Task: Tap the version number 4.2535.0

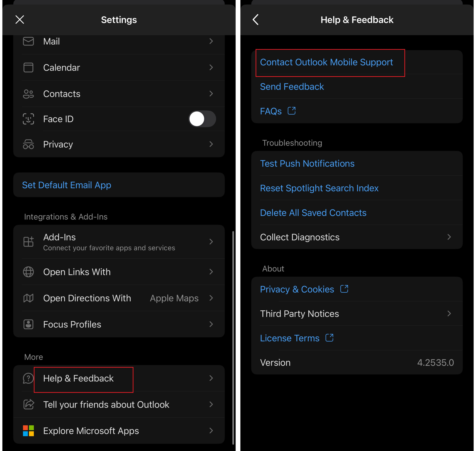Action: click(435, 363)
